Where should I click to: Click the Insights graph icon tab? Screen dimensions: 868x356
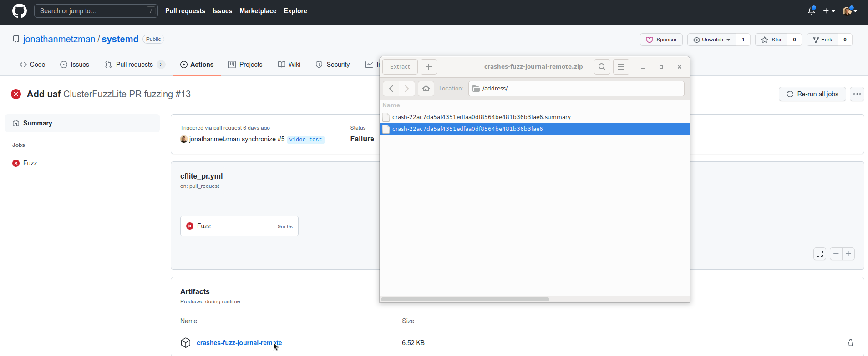[x=369, y=65]
